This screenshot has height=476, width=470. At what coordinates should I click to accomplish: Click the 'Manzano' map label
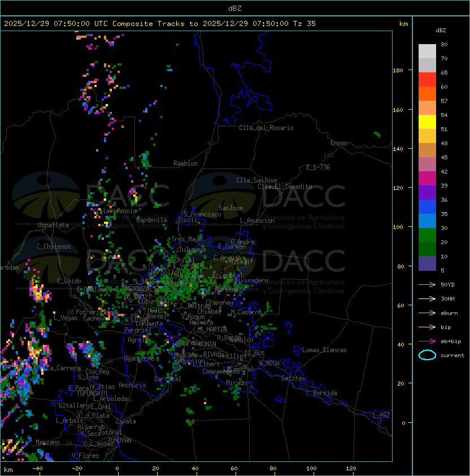pyautogui.click(x=47, y=442)
